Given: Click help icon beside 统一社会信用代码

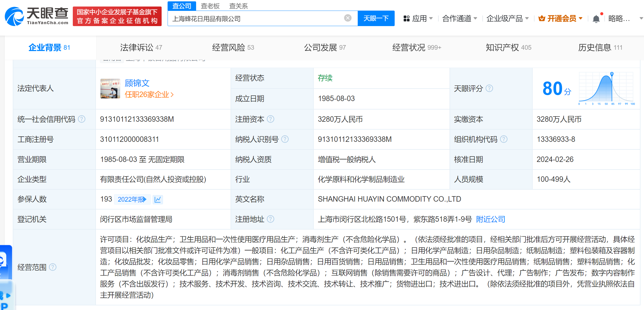Looking at the screenshot, I should click(x=81, y=119).
